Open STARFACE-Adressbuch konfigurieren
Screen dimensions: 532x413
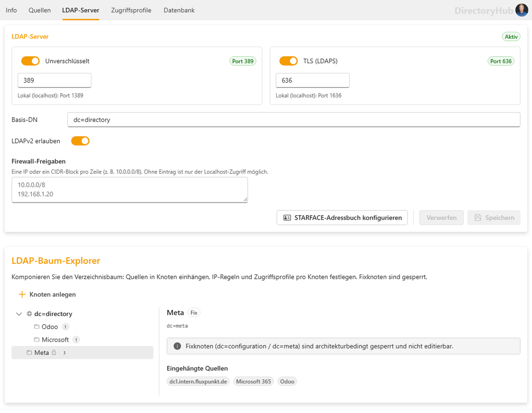(342, 218)
